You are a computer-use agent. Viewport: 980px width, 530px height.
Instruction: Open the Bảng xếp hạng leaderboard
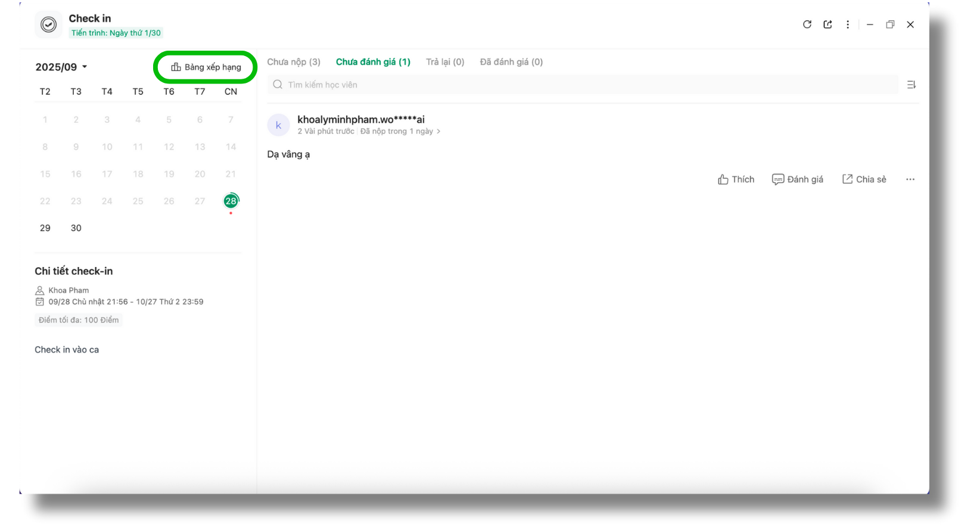pyautogui.click(x=206, y=67)
